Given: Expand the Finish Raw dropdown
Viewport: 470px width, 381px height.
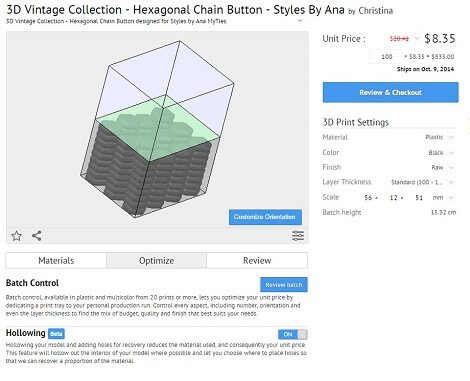Looking at the screenshot, I should 451,167.
